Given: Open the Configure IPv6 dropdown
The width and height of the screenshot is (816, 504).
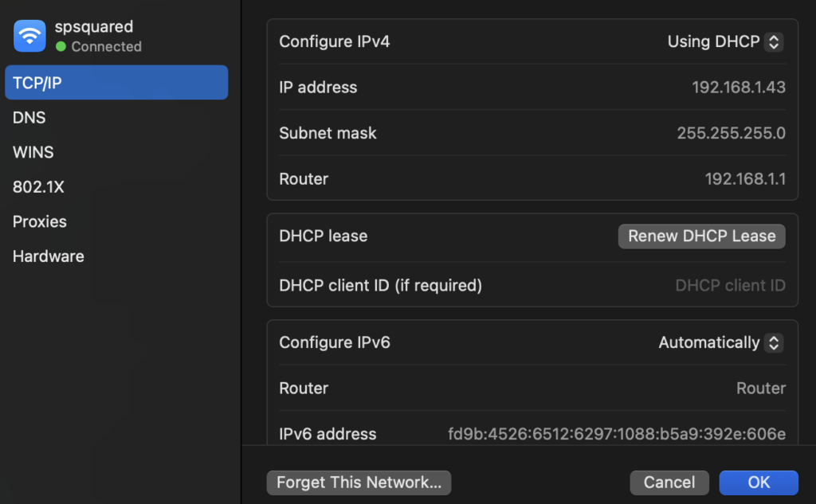Looking at the screenshot, I should pyautogui.click(x=773, y=343).
